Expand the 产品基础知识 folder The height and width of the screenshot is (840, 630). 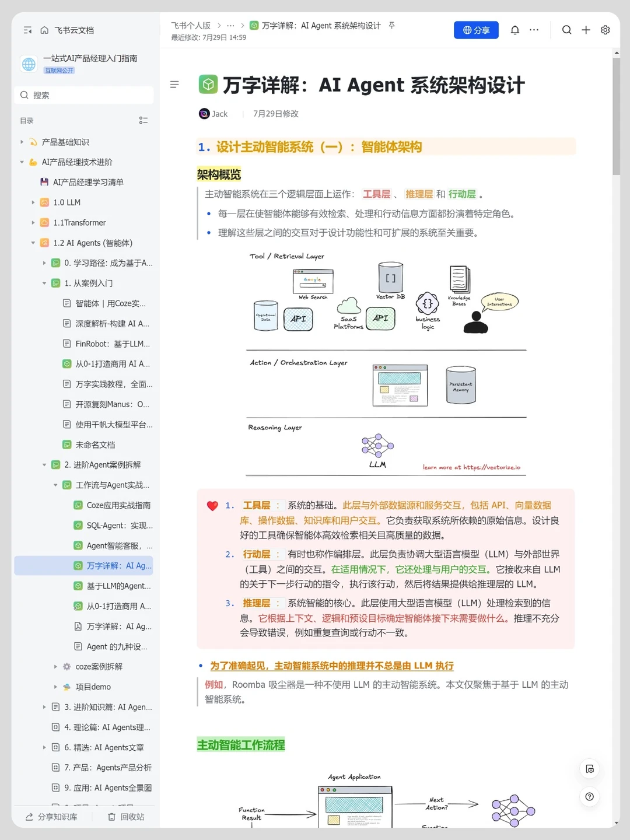(22, 142)
